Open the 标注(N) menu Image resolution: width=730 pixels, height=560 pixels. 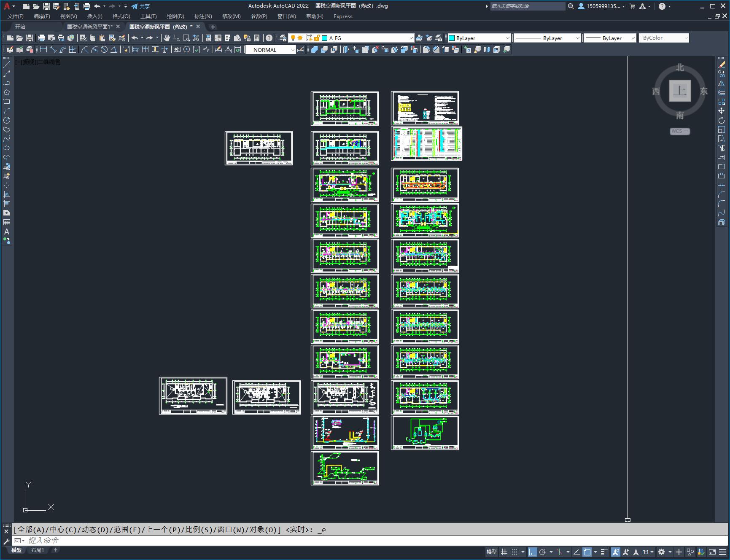(x=203, y=16)
